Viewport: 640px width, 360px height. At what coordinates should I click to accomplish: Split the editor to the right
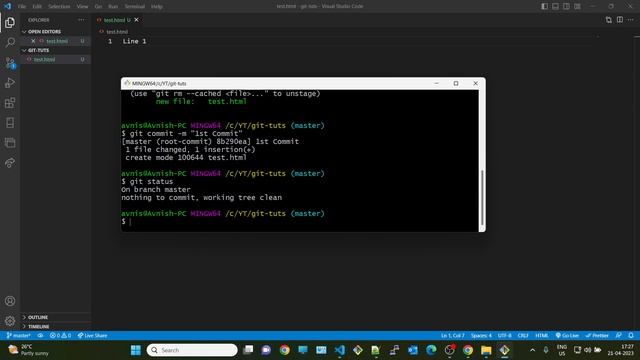(620, 20)
